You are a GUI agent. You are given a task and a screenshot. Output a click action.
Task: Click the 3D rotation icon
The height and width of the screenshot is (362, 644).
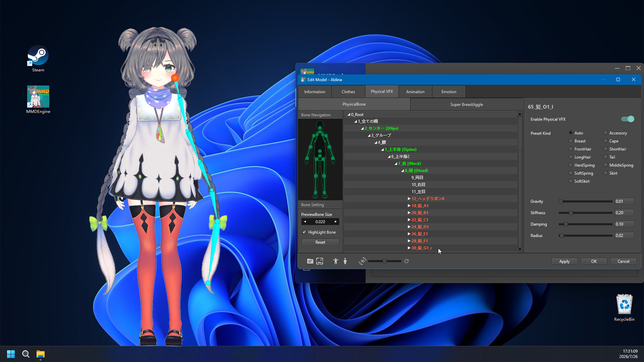tap(362, 261)
